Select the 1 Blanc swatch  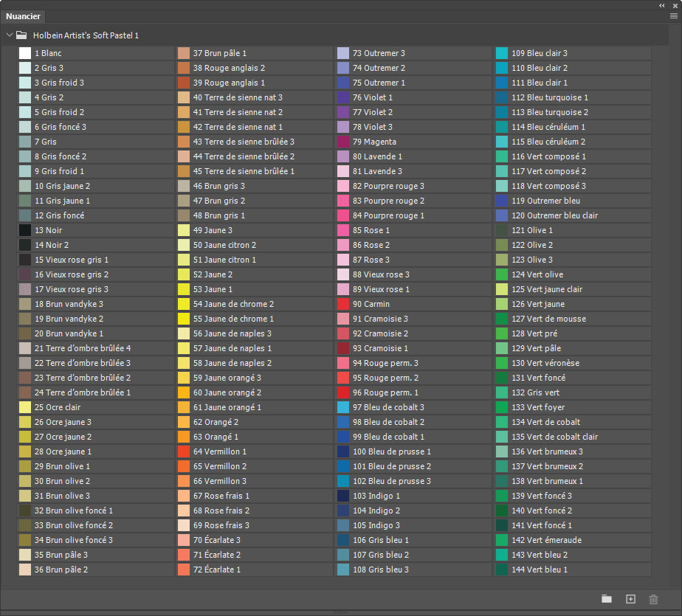coord(25,53)
